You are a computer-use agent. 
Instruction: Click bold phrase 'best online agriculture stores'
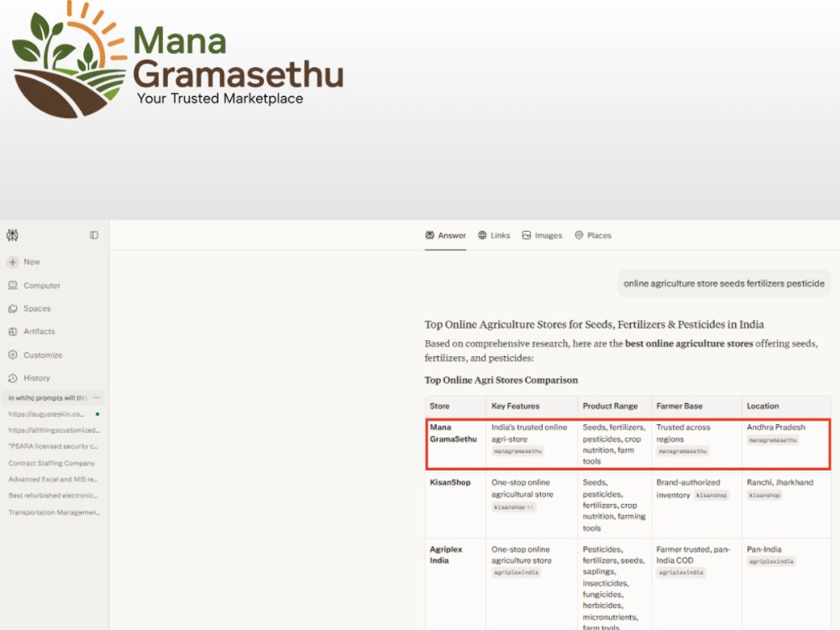click(x=689, y=344)
